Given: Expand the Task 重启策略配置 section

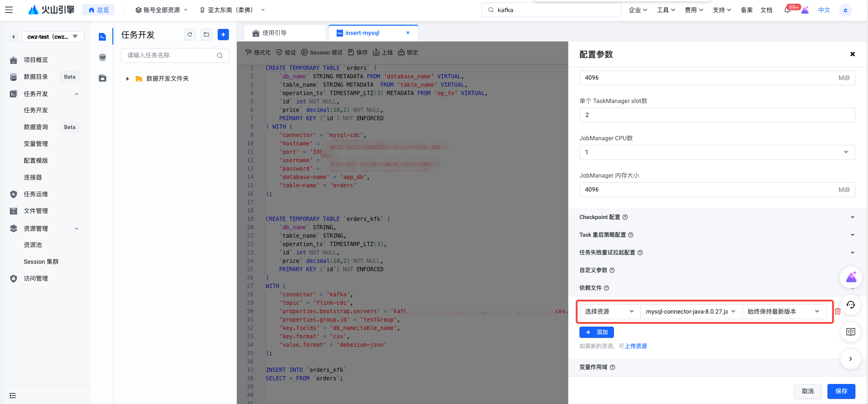Looking at the screenshot, I should click(853, 235).
